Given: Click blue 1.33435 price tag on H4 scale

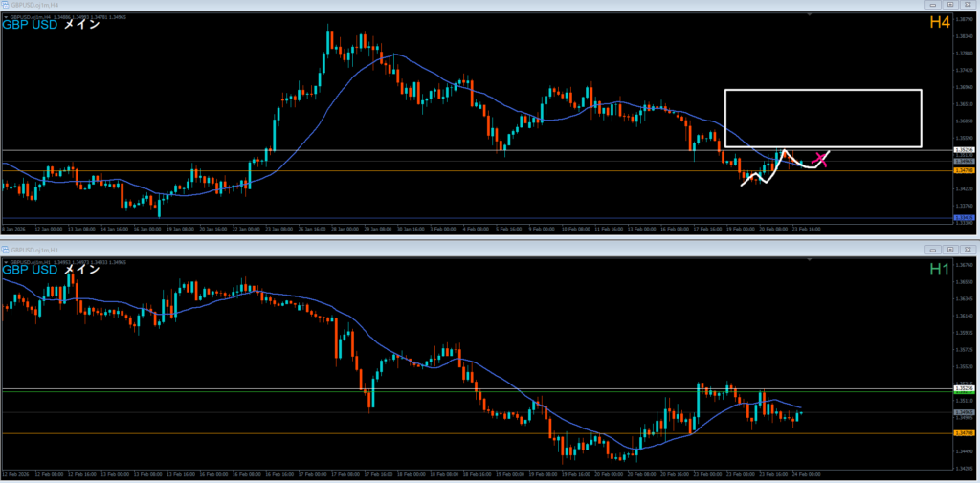Looking at the screenshot, I should tap(963, 218).
